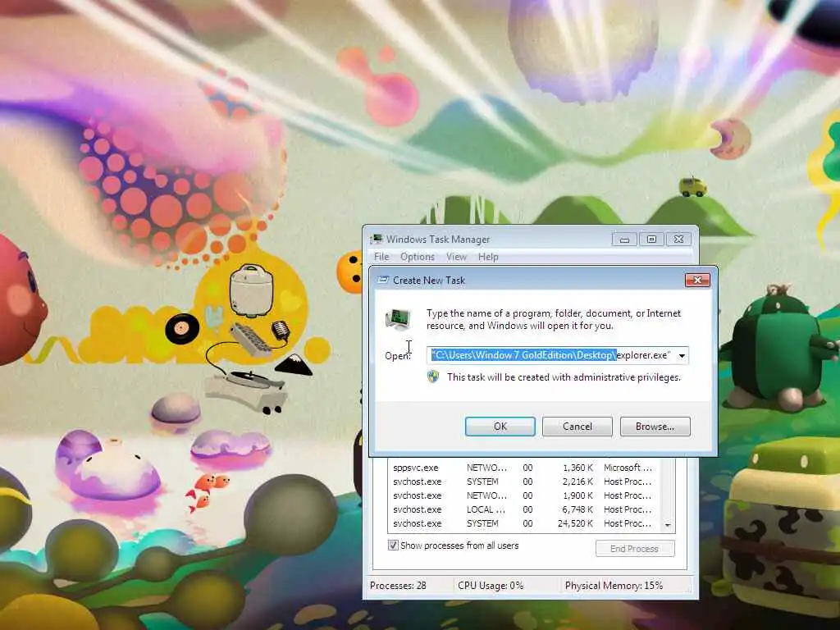
Task: Open the File menu in Task Manager
Action: pyautogui.click(x=381, y=257)
